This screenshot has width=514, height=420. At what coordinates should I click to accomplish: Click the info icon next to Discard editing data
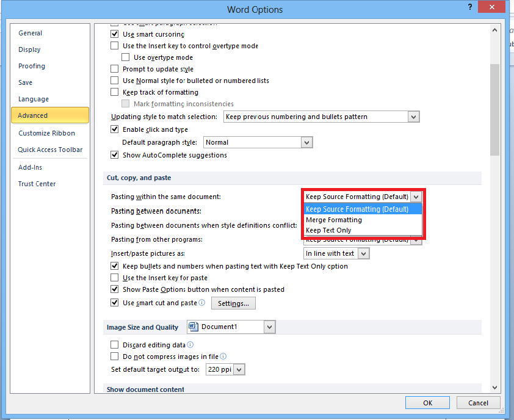click(x=190, y=344)
